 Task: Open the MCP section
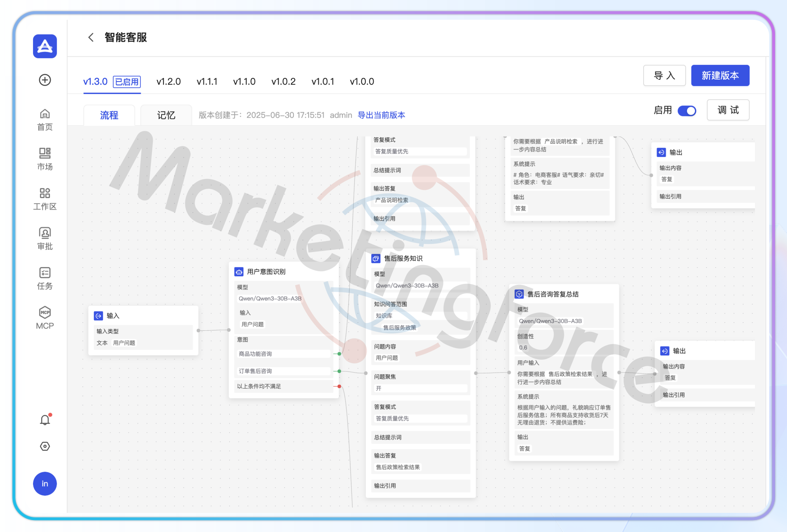[x=45, y=318]
